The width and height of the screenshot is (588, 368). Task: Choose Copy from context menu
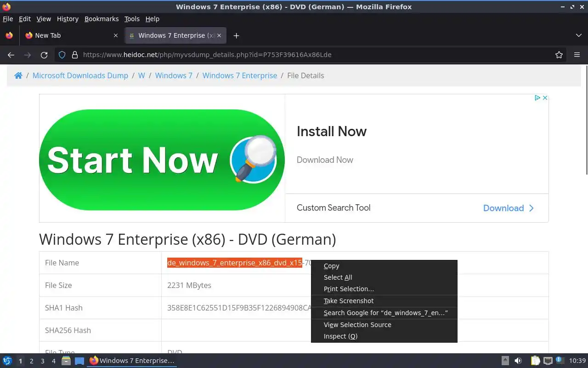tap(384, 266)
